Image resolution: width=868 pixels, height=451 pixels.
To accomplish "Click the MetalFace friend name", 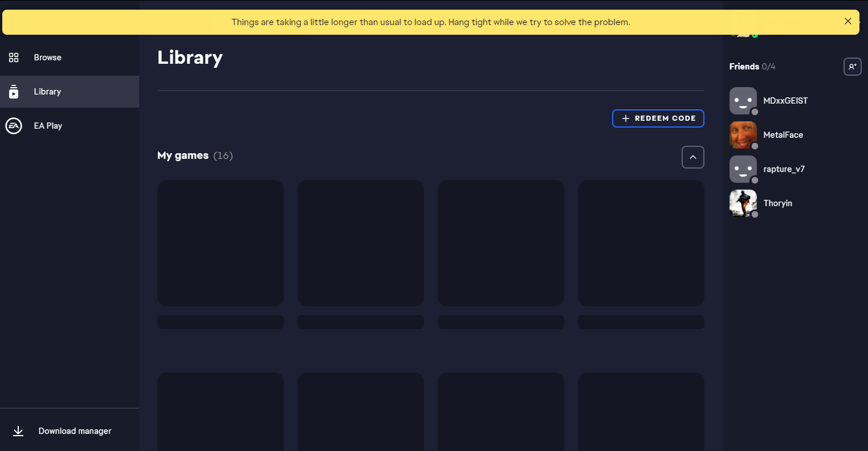I will pyautogui.click(x=783, y=135).
